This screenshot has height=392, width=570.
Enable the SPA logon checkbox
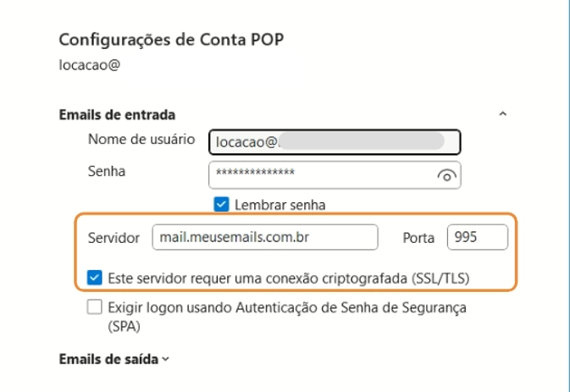tap(96, 309)
